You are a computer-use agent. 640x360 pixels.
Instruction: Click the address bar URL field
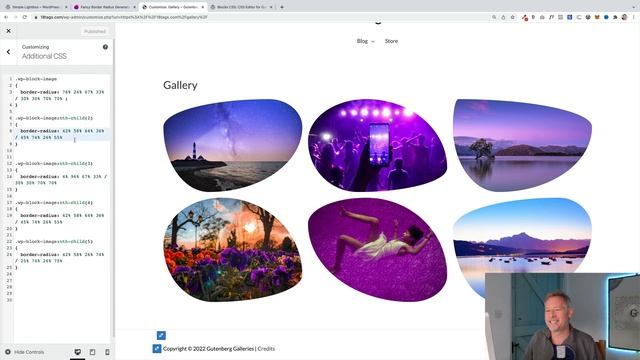coord(261,17)
